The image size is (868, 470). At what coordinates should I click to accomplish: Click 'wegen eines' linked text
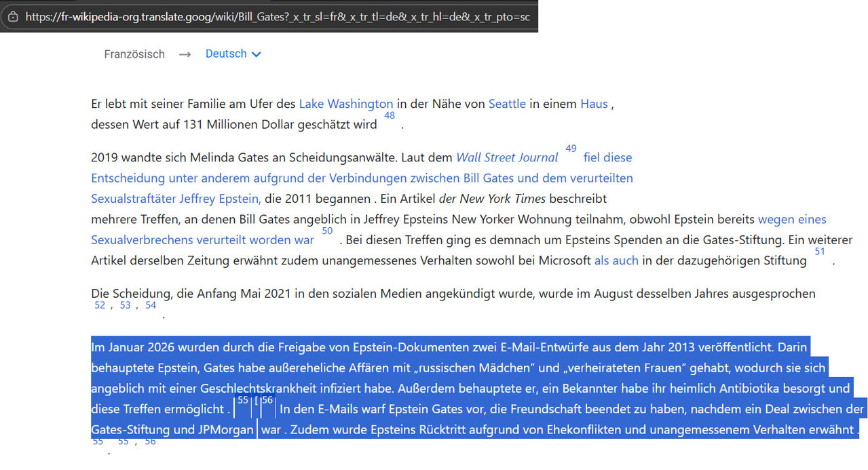pyautogui.click(x=792, y=219)
